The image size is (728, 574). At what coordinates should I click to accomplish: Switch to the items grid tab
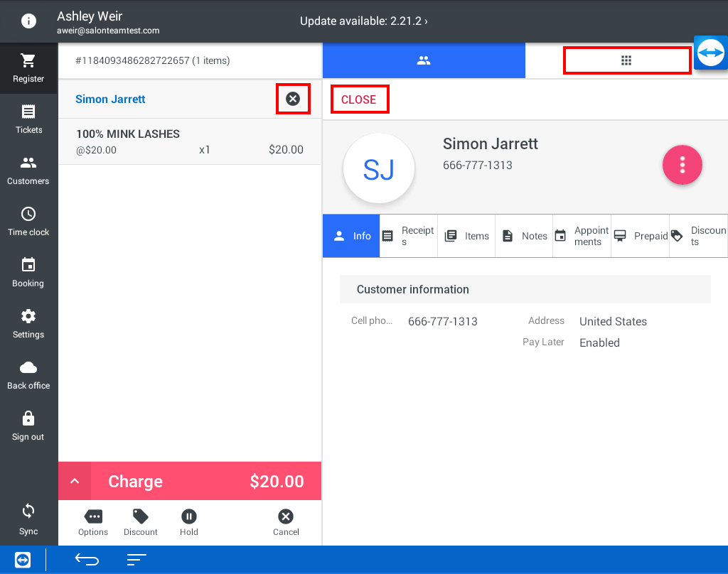626,61
